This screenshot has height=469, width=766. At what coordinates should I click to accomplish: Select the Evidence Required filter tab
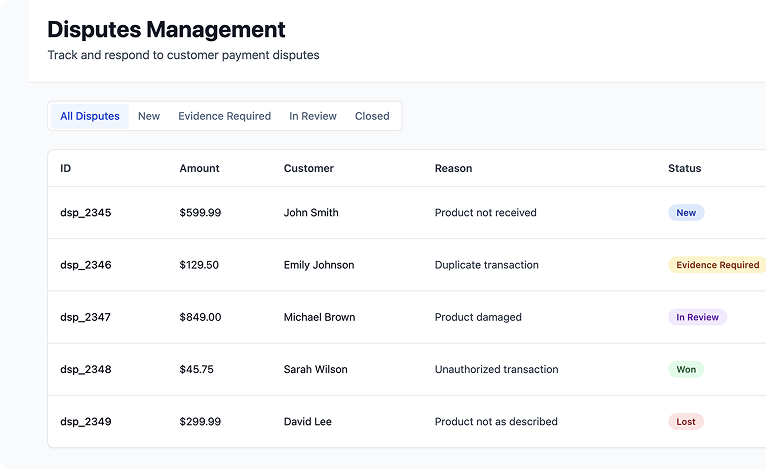[x=224, y=116]
